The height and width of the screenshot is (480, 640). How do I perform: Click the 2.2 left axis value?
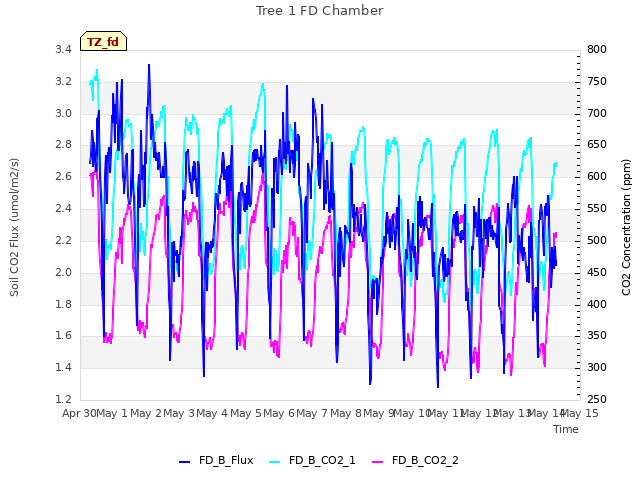tap(63, 240)
